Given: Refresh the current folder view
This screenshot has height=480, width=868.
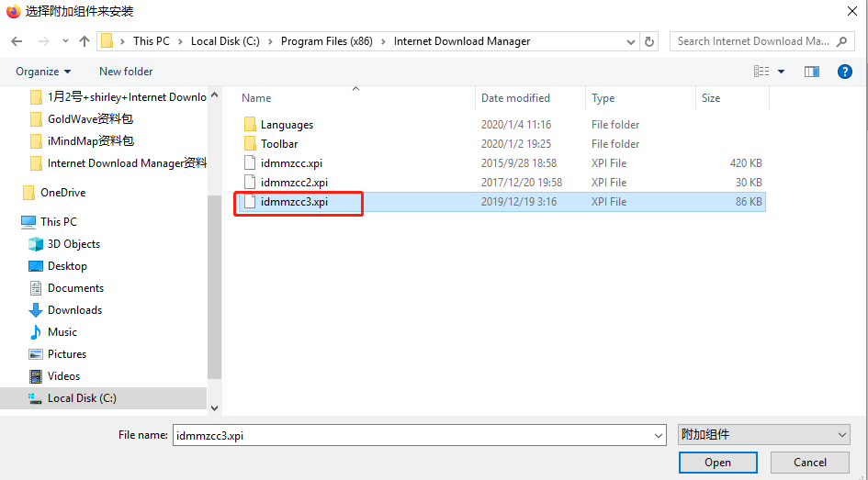Looking at the screenshot, I should 649,41.
